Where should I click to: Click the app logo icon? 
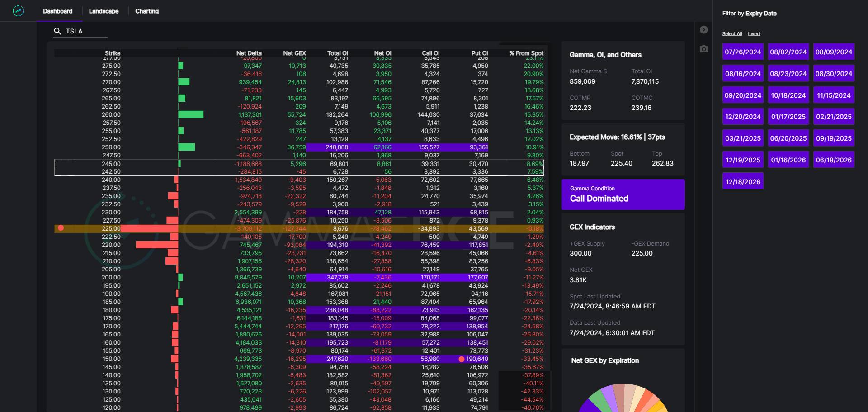coord(18,11)
